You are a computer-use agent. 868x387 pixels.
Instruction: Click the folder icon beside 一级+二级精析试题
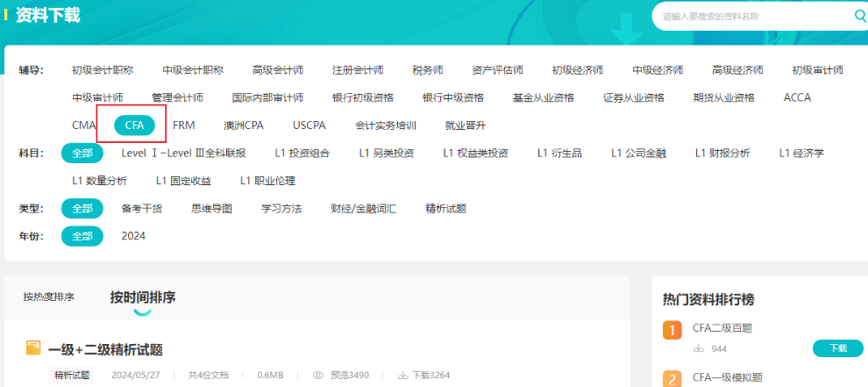pyautogui.click(x=34, y=348)
